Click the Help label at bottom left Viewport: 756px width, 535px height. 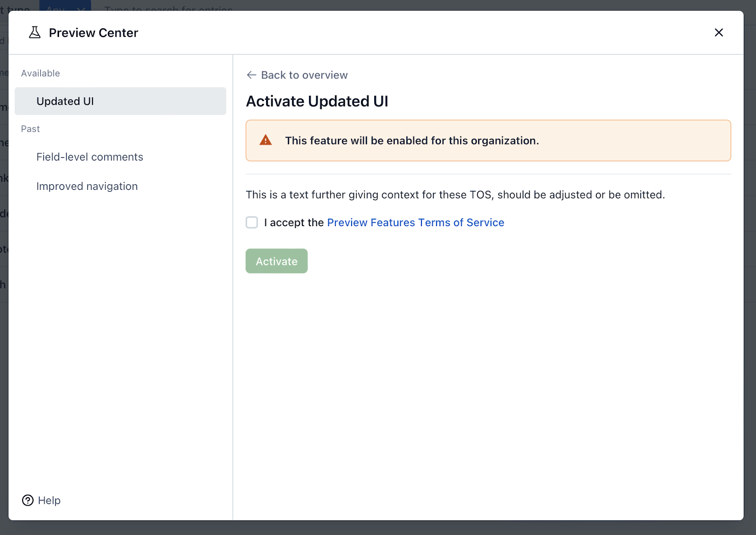tap(49, 500)
